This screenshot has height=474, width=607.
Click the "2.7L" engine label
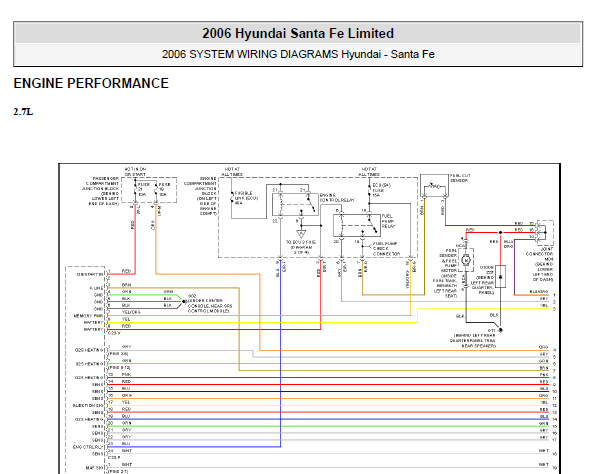[x=23, y=112]
